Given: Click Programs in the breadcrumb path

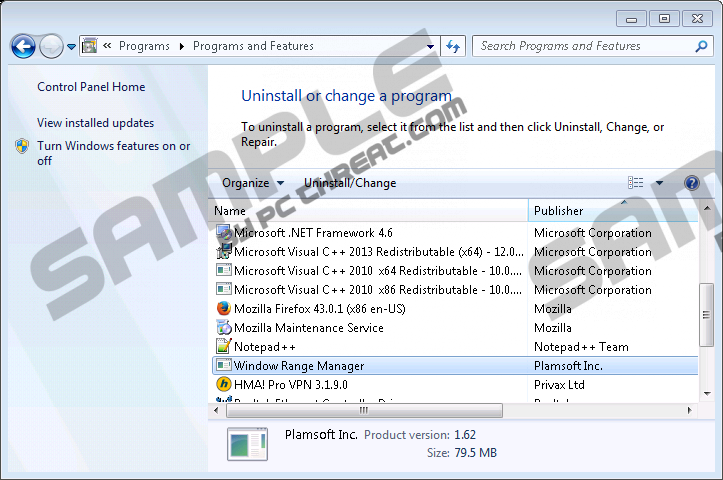Looking at the screenshot, I should tap(144, 46).
